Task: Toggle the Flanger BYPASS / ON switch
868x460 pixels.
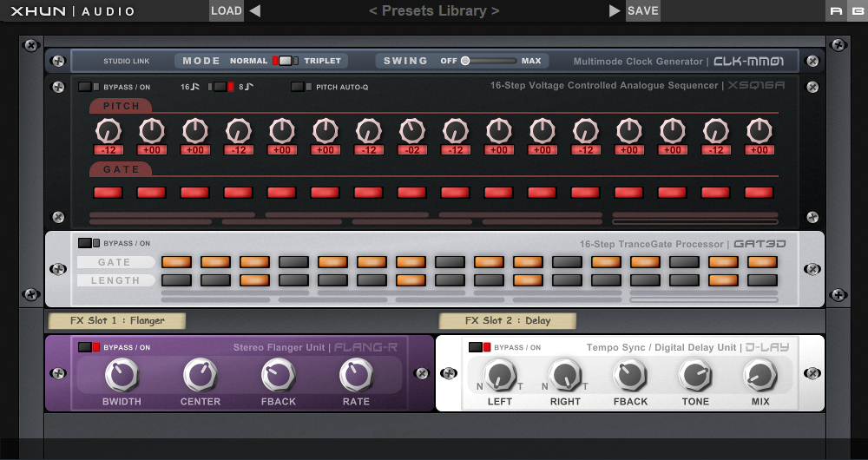Action: coord(89,347)
